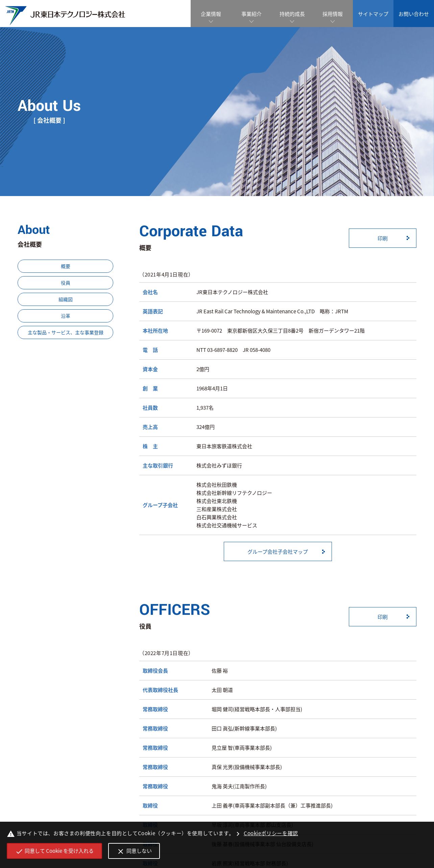Select phone number NTT 03-6897-8820
434x868 pixels.
(217, 350)
